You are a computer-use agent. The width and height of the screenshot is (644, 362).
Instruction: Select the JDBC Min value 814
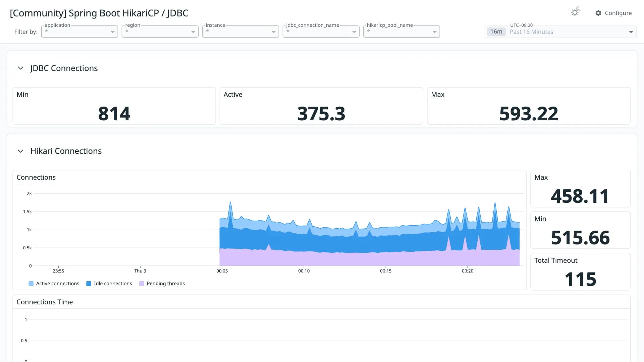click(x=114, y=114)
